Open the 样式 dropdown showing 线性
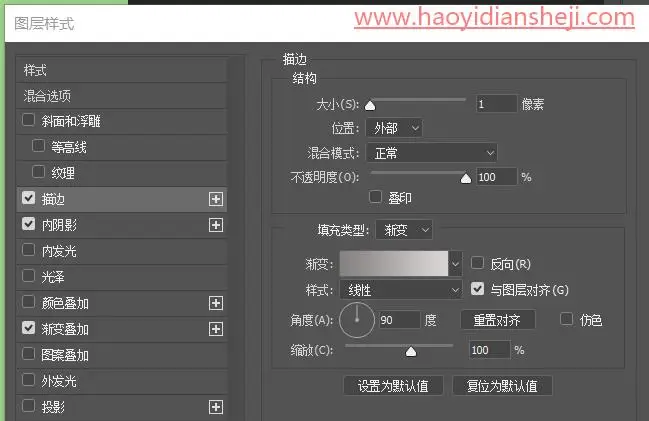Viewport: 649px width, 421px height. 401,290
